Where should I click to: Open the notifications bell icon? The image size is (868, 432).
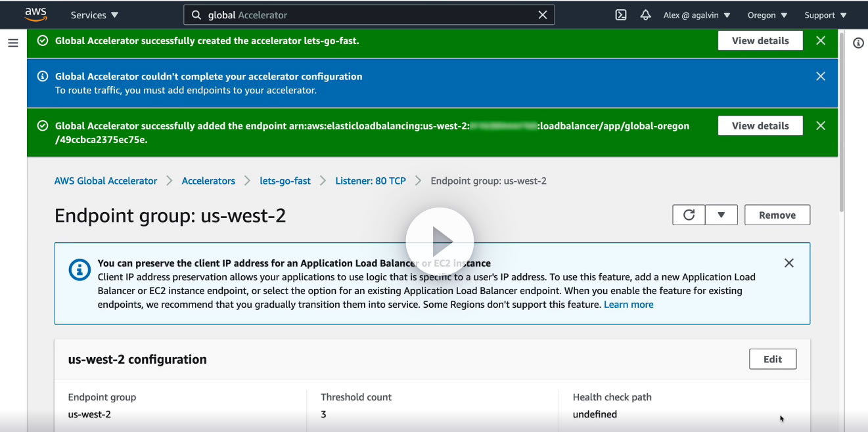point(646,15)
